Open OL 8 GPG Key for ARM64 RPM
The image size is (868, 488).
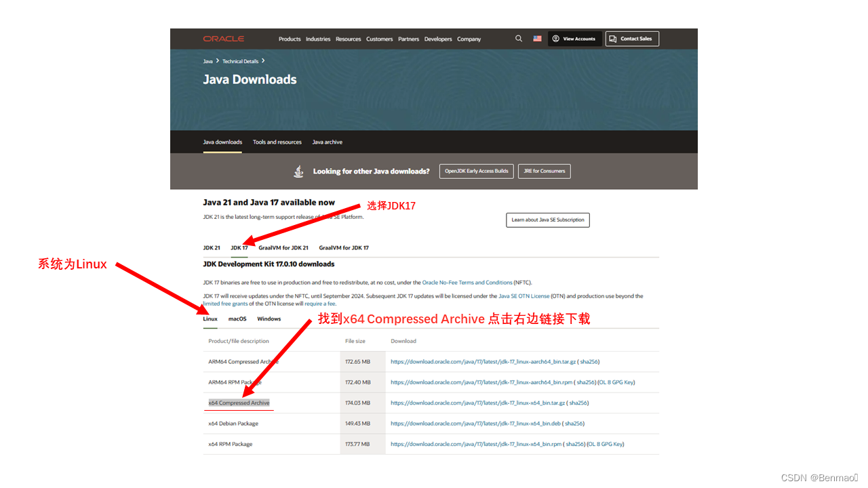(616, 382)
